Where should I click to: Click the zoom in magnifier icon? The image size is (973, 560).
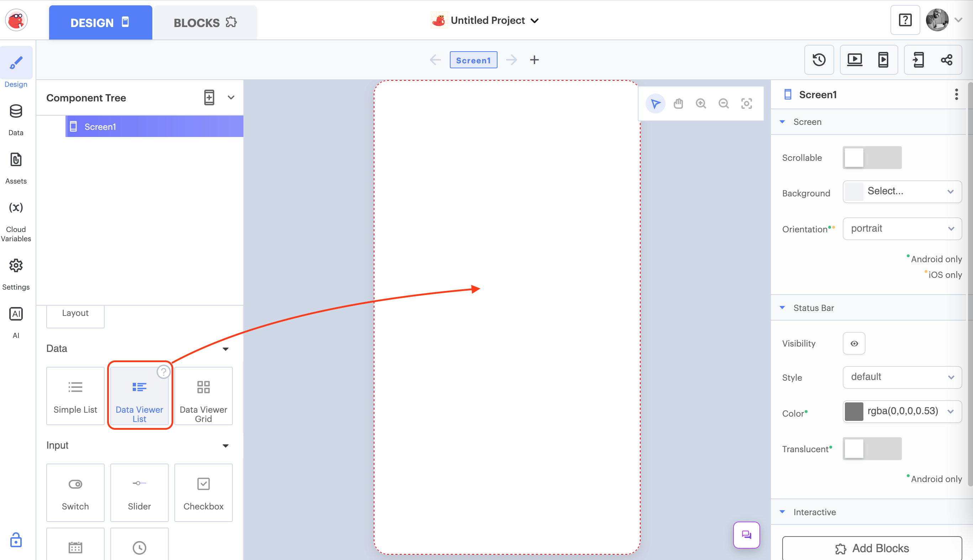[701, 104]
